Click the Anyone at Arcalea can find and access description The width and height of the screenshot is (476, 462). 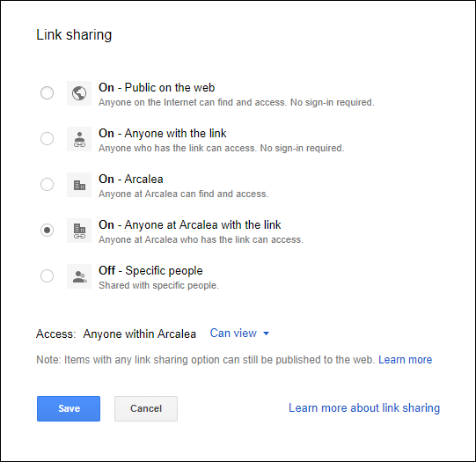tap(183, 194)
